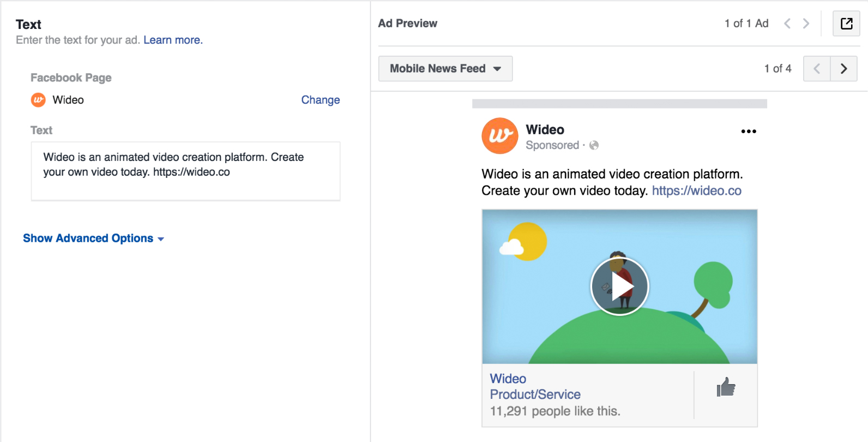Click the '1 of 1 Ad' counter text
Viewport: 868px width, 442px height.
(x=746, y=23)
